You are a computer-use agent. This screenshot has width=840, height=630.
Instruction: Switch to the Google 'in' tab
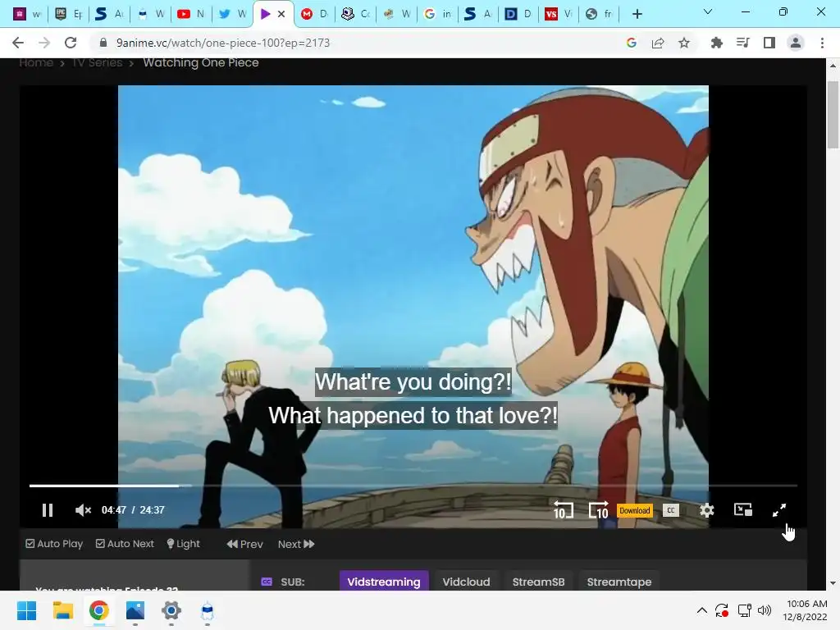(x=438, y=14)
